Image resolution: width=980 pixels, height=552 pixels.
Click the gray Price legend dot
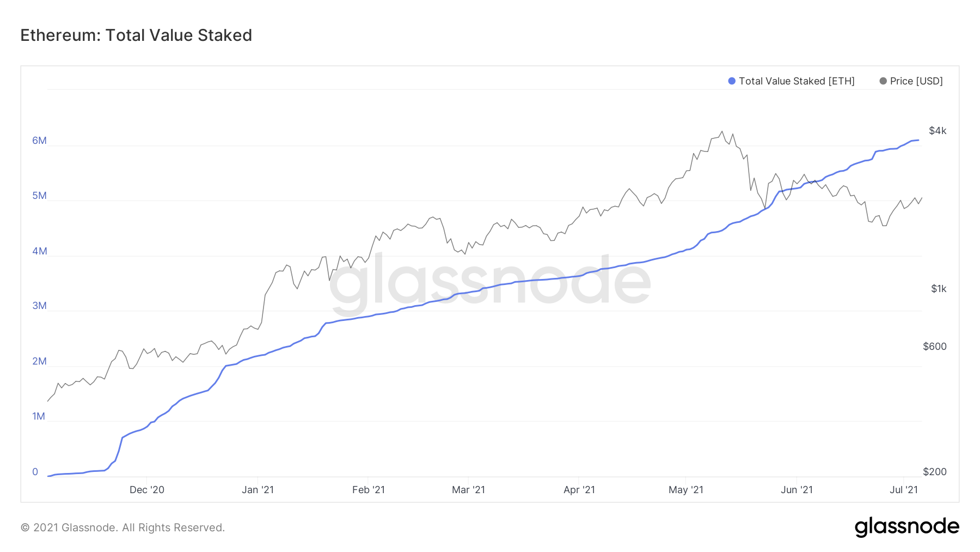pyautogui.click(x=883, y=81)
